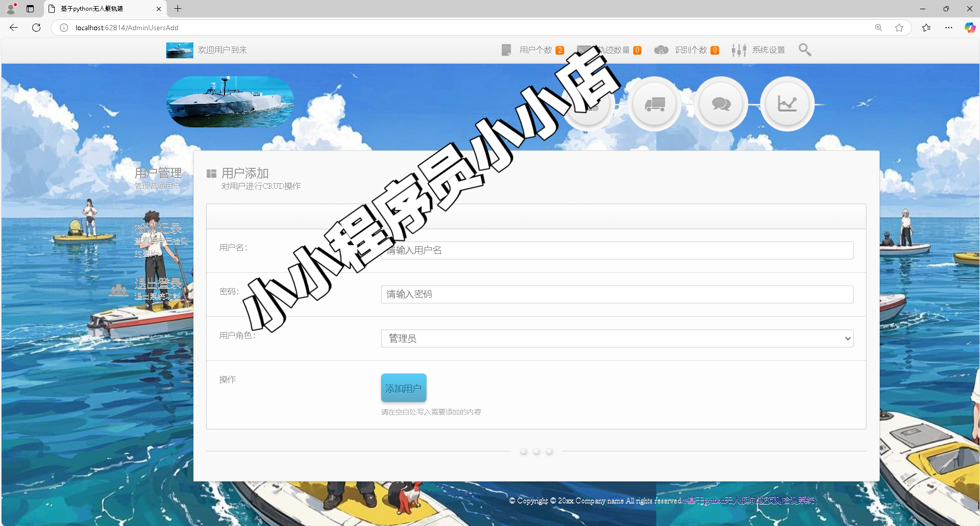Screen dimensions: 980x526
Task: Open the Copilot icon in browser toolbar
Action: pyautogui.click(x=970, y=28)
